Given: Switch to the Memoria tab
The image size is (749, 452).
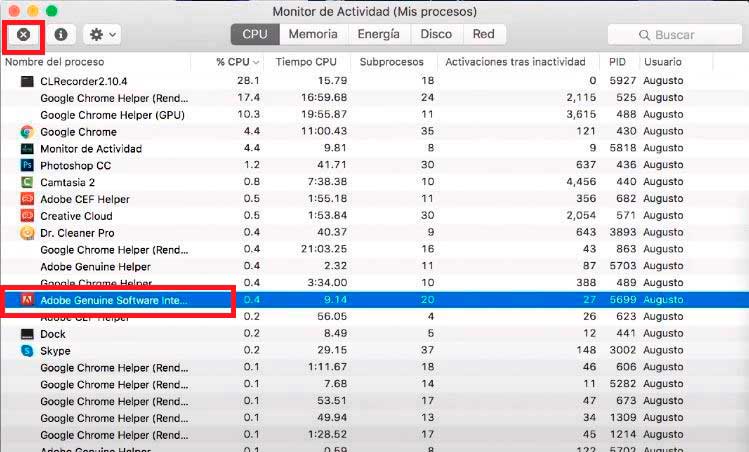Looking at the screenshot, I should 313,34.
